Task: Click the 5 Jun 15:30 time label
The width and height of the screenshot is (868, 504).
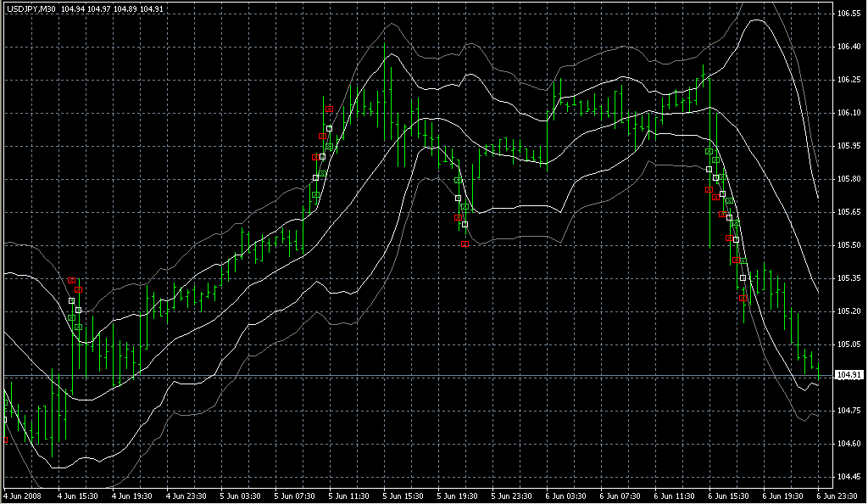Action: 403,496
